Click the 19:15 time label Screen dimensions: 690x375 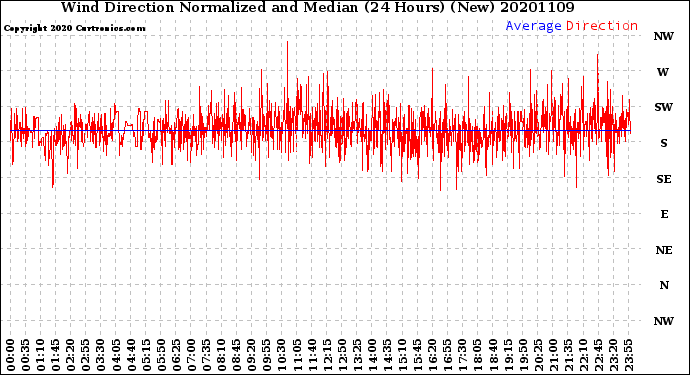[x=508, y=355]
